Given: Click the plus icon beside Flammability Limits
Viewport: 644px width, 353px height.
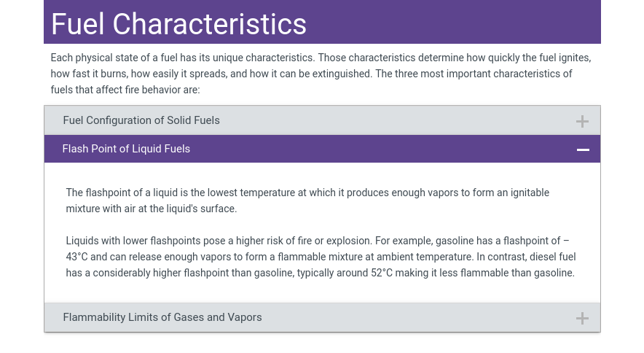Looking at the screenshot, I should coord(582,318).
